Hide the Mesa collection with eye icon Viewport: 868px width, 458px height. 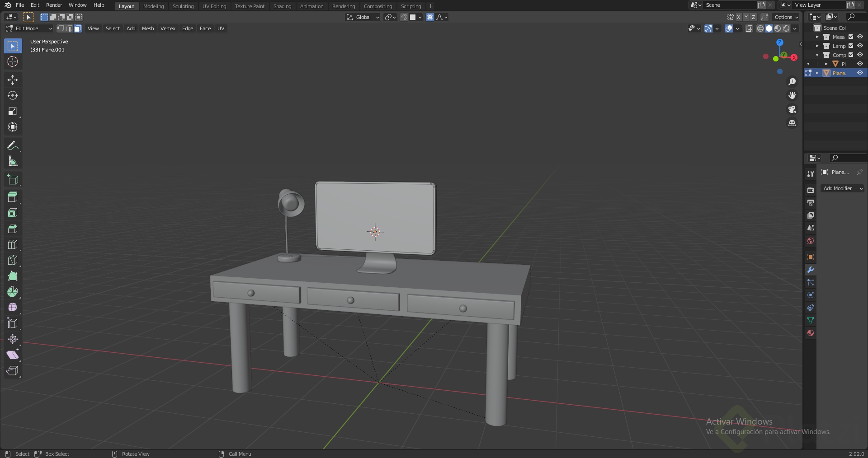pyautogui.click(x=860, y=37)
